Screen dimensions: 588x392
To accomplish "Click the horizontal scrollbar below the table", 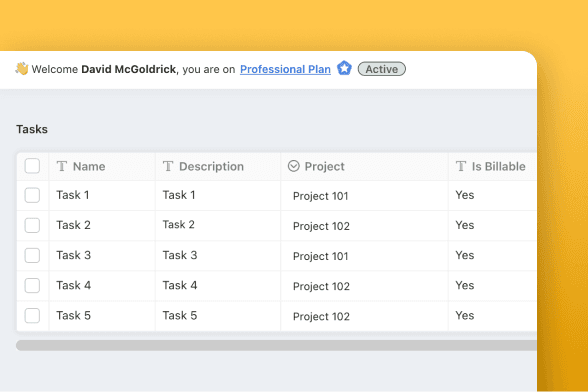I will (x=276, y=345).
